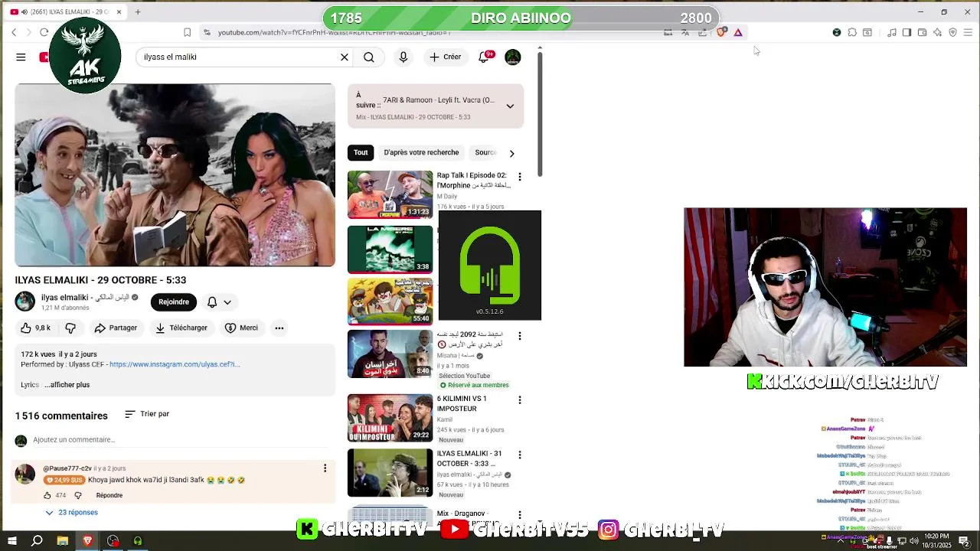Open the @Pause777-c2v comment options menu
The width and height of the screenshot is (980, 551).
point(325,468)
